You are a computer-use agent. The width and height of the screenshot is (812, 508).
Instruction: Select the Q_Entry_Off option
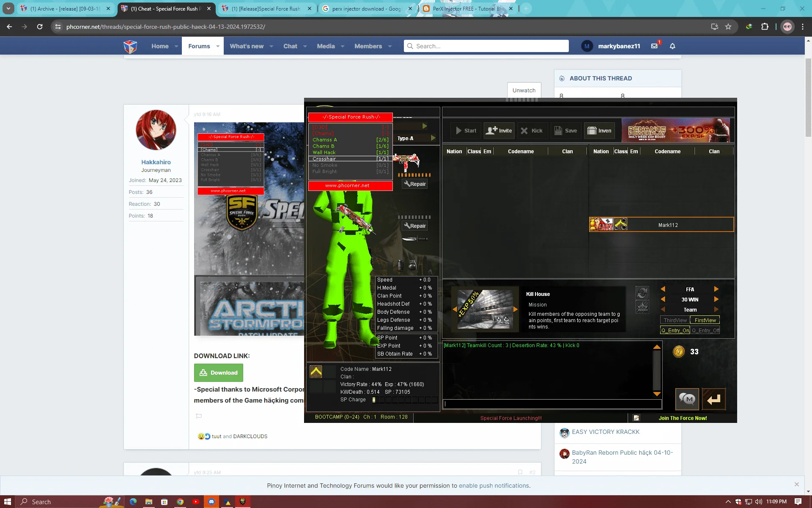(x=705, y=331)
